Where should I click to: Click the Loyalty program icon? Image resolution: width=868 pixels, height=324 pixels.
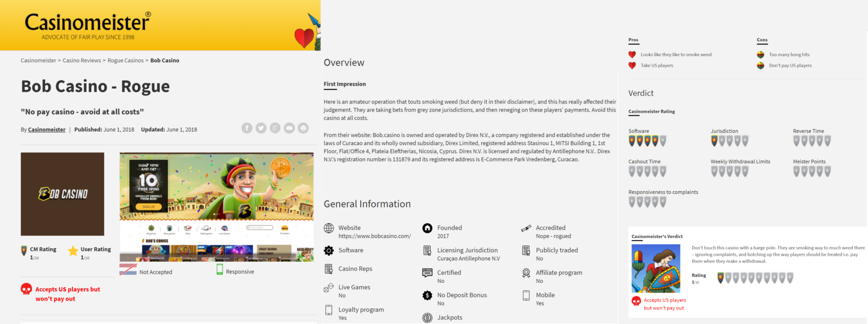pyautogui.click(x=329, y=310)
